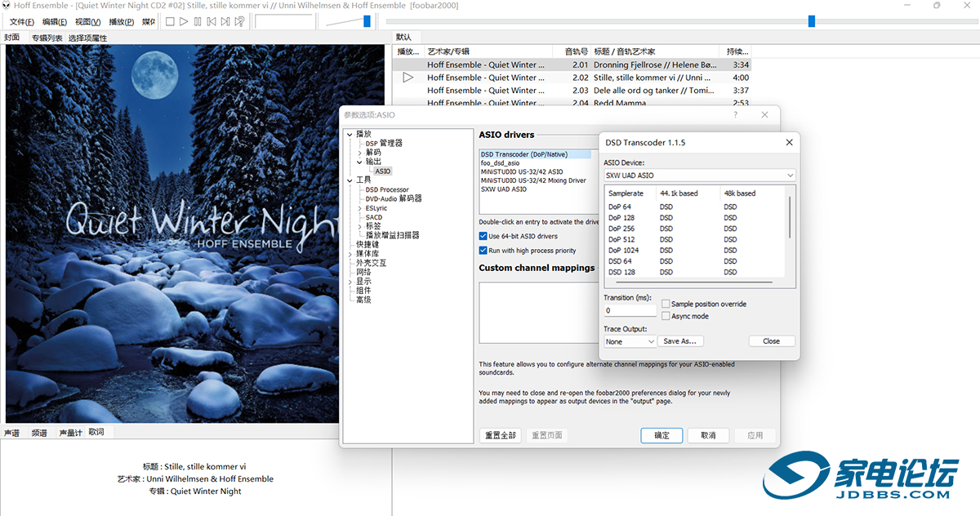Switch to the 频谱 tab
The height and width of the screenshot is (516, 980).
click(39, 433)
